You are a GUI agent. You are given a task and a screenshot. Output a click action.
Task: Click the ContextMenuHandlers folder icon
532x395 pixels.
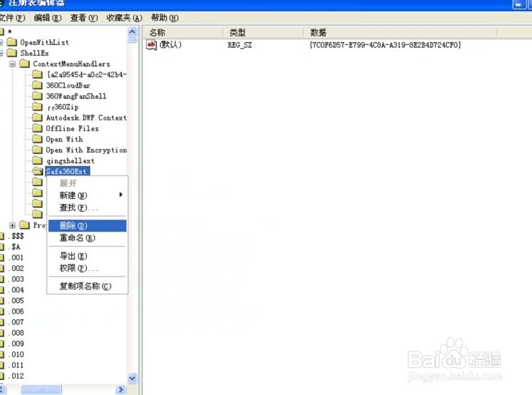(x=24, y=63)
